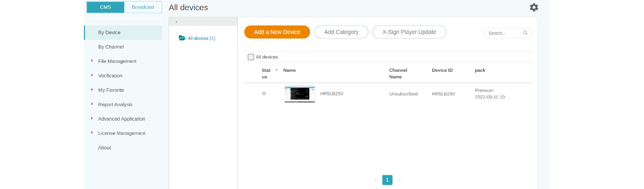
Task: Open By Channel in the sidebar
Action: [111, 47]
